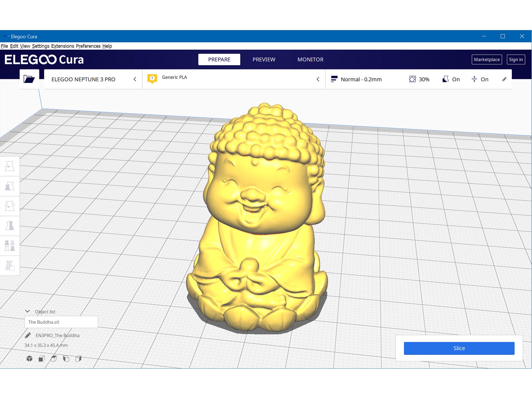Open the Edit menu
Image resolution: width=532 pixels, height=399 pixels.
point(14,46)
